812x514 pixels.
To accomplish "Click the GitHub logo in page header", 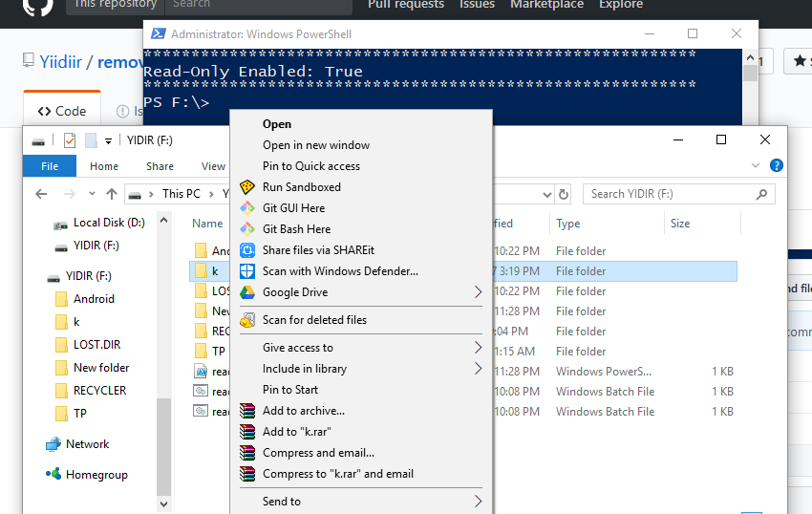I will tap(38, 7).
